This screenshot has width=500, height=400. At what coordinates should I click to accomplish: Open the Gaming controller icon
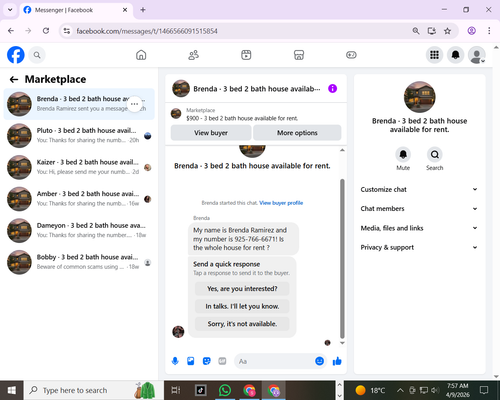351,55
